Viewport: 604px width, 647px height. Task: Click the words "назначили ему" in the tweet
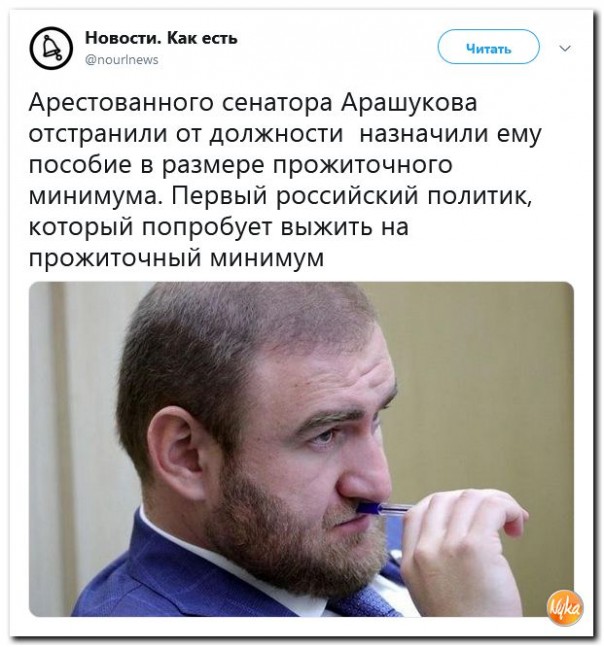(x=451, y=135)
